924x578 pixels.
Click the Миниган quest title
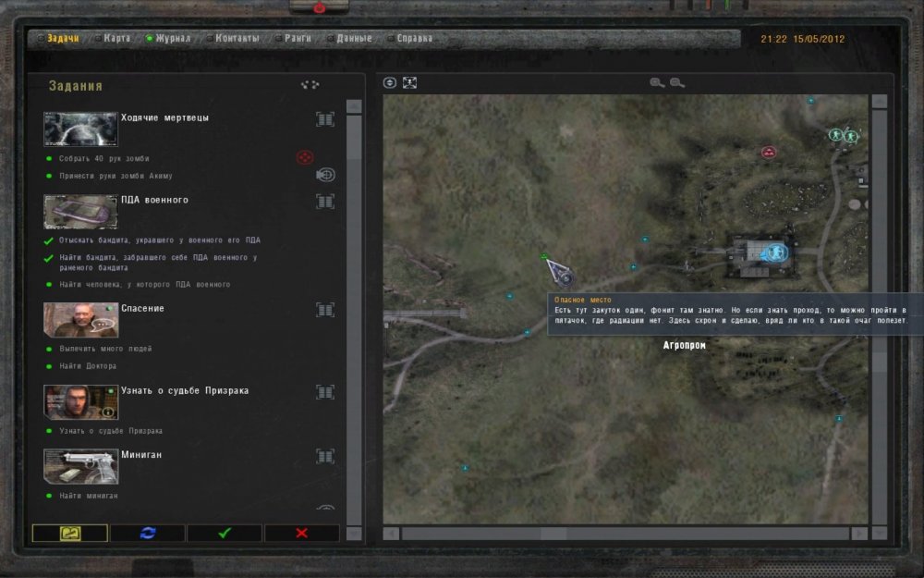point(140,455)
